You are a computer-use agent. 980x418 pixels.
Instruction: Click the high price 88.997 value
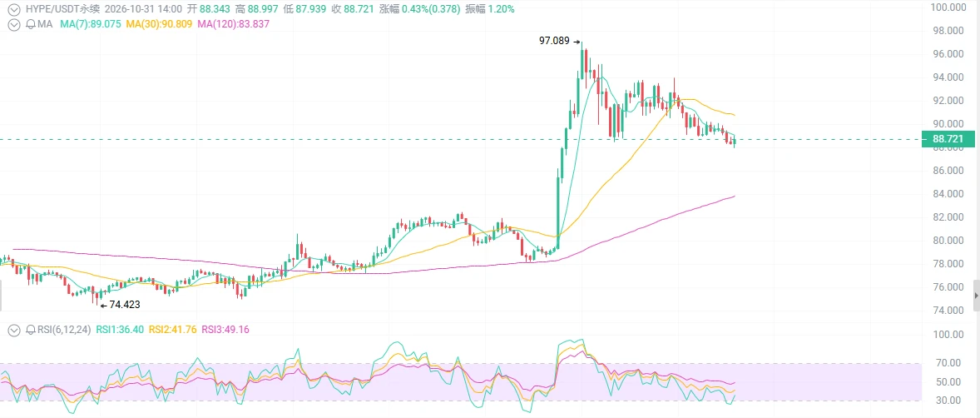pos(263,9)
